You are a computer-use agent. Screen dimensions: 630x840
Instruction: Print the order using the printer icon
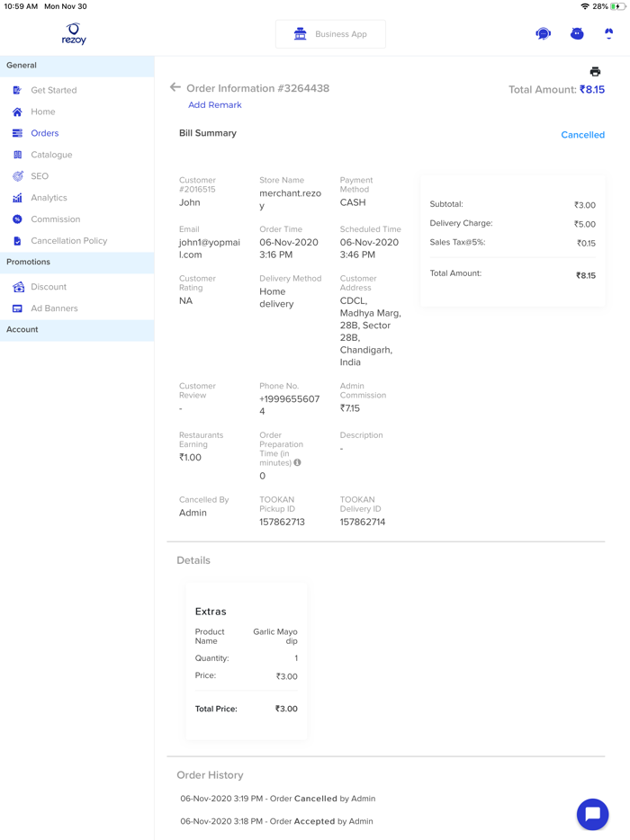pyautogui.click(x=595, y=71)
